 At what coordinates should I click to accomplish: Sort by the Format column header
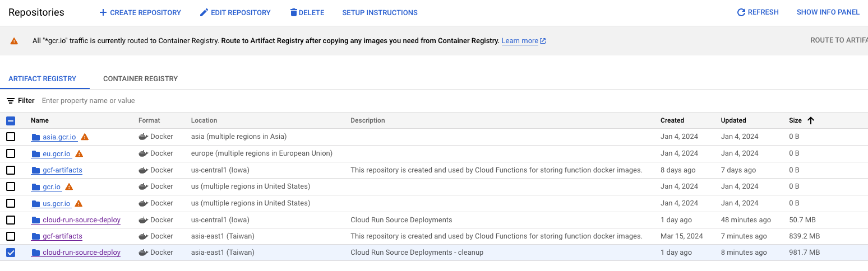click(x=149, y=120)
